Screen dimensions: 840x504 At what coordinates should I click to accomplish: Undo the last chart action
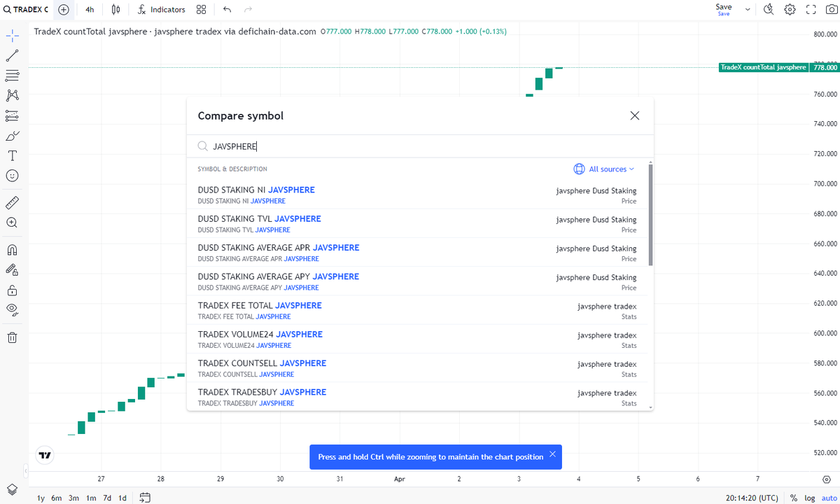227,10
